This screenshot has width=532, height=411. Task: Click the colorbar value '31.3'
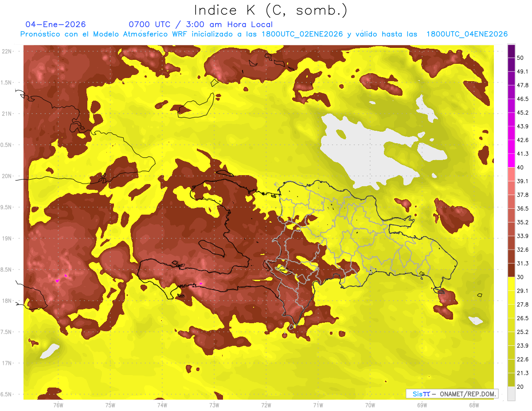(523, 263)
